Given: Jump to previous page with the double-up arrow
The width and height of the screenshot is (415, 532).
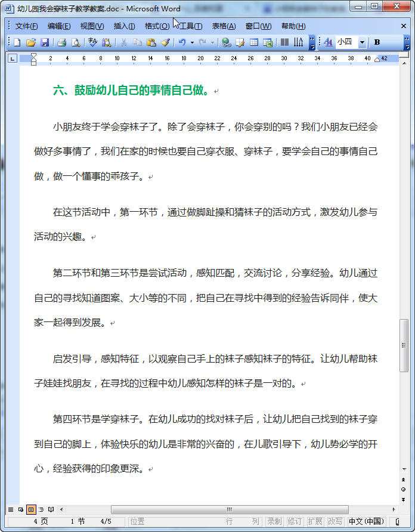Looking at the screenshot, I should pos(404,480).
